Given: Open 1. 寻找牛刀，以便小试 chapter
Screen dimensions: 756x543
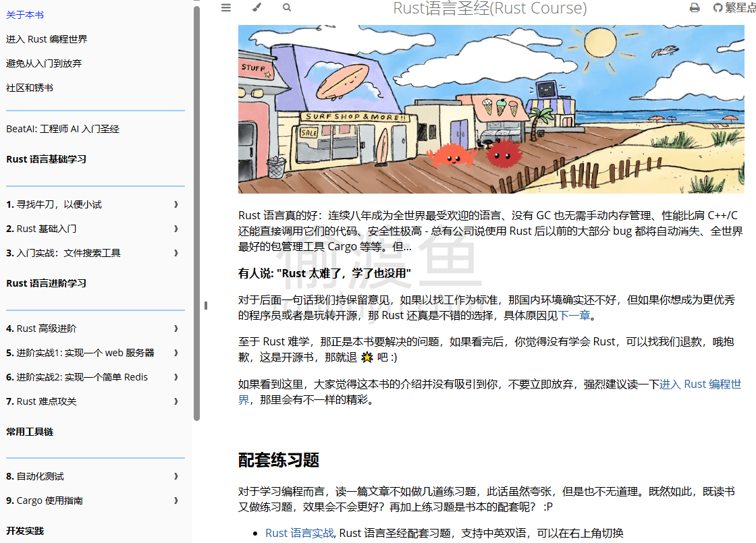Looking at the screenshot, I should (54, 204).
